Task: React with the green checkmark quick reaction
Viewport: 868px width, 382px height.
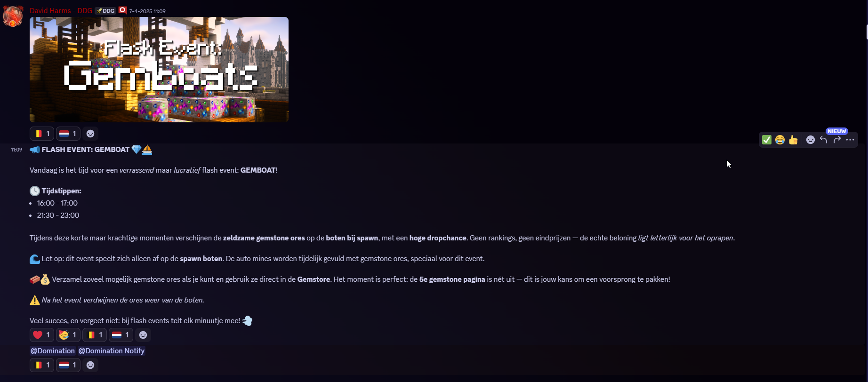Action: (x=767, y=140)
